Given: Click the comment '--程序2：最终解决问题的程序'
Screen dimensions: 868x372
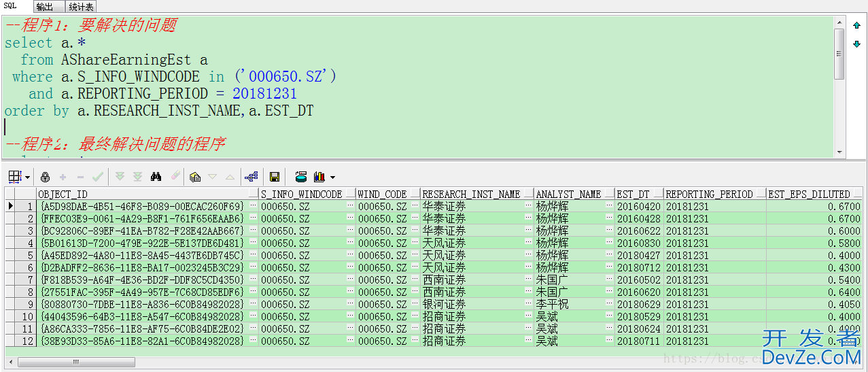Looking at the screenshot, I should (x=115, y=144).
